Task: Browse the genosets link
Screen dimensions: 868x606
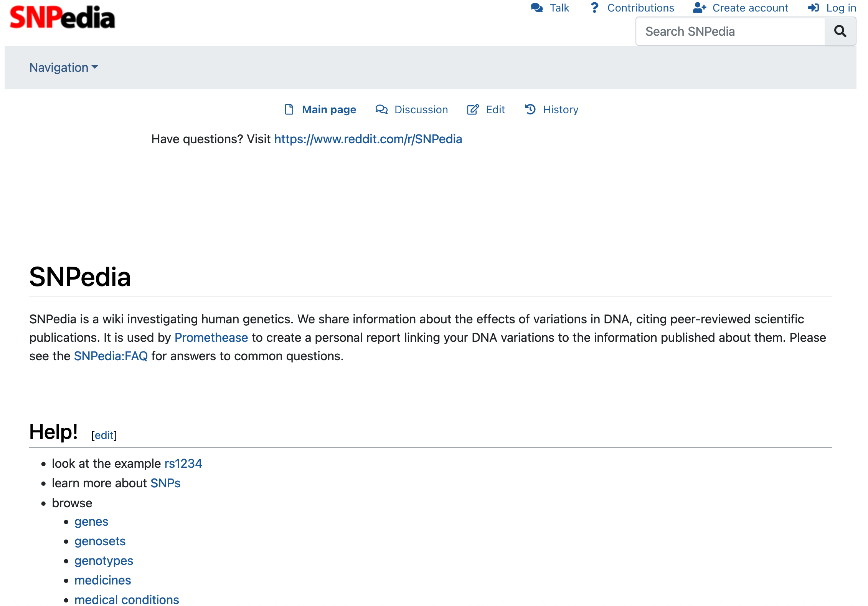Action: tap(100, 541)
